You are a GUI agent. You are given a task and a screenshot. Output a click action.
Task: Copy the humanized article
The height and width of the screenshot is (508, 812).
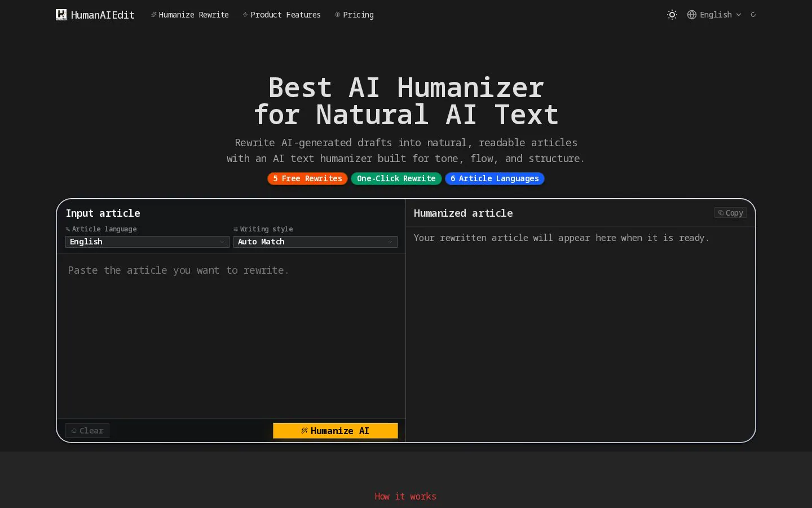coord(730,213)
